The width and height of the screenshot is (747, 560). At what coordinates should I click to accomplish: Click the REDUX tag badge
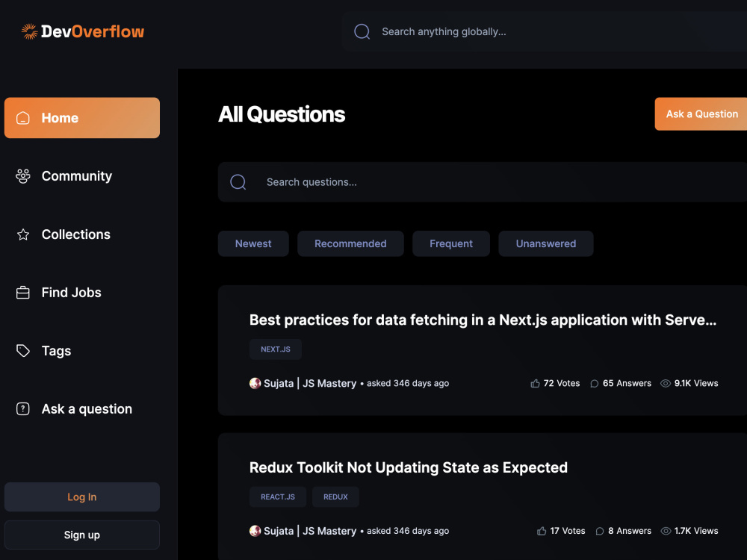click(335, 497)
